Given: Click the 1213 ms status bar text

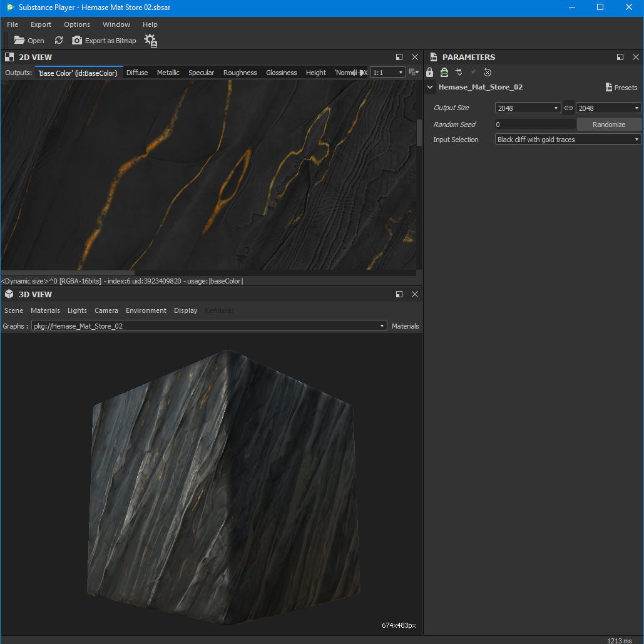Looking at the screenshot, I should (x=620, y=640).
